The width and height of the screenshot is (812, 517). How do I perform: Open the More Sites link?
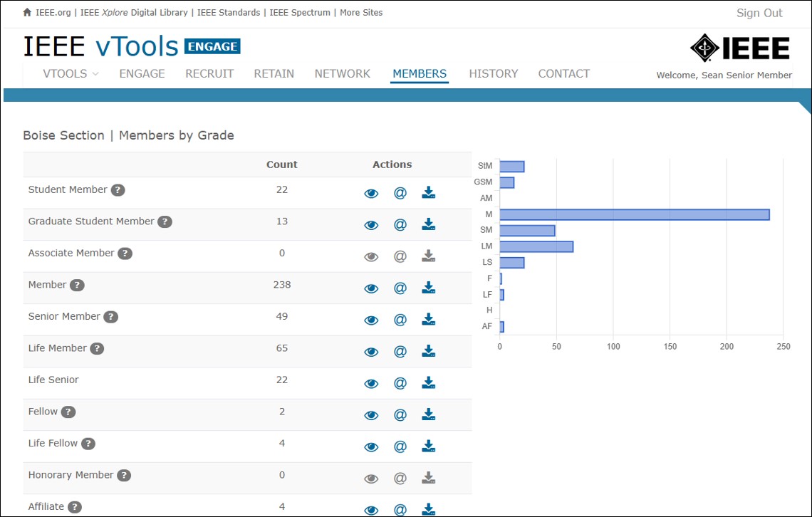pyautogui.click(x=361, y=12)
